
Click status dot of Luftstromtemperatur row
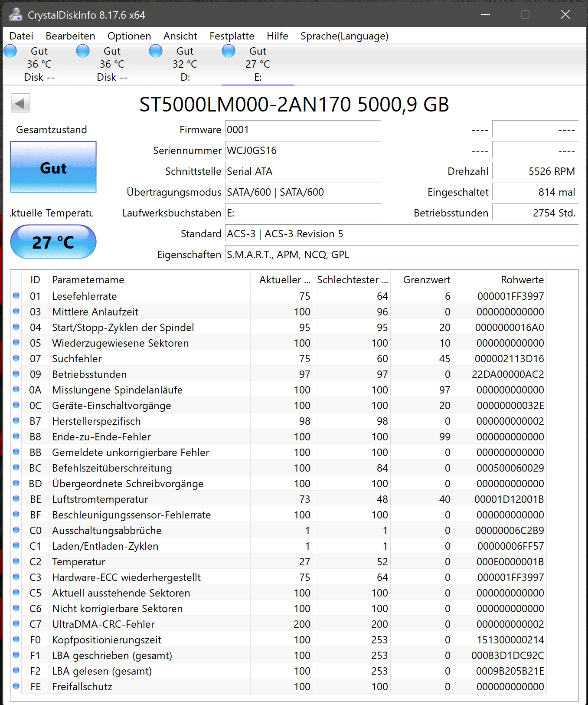[16, 498]
